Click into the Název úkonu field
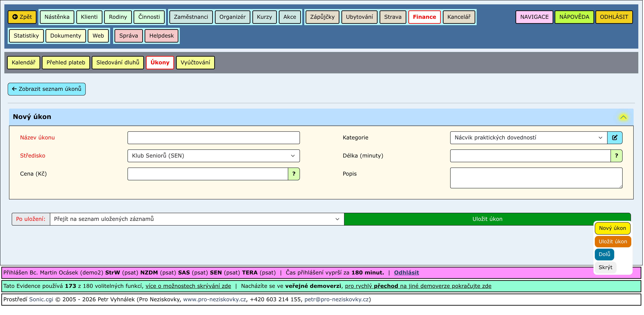Screen dimensions: 644x315 point(213,138)
